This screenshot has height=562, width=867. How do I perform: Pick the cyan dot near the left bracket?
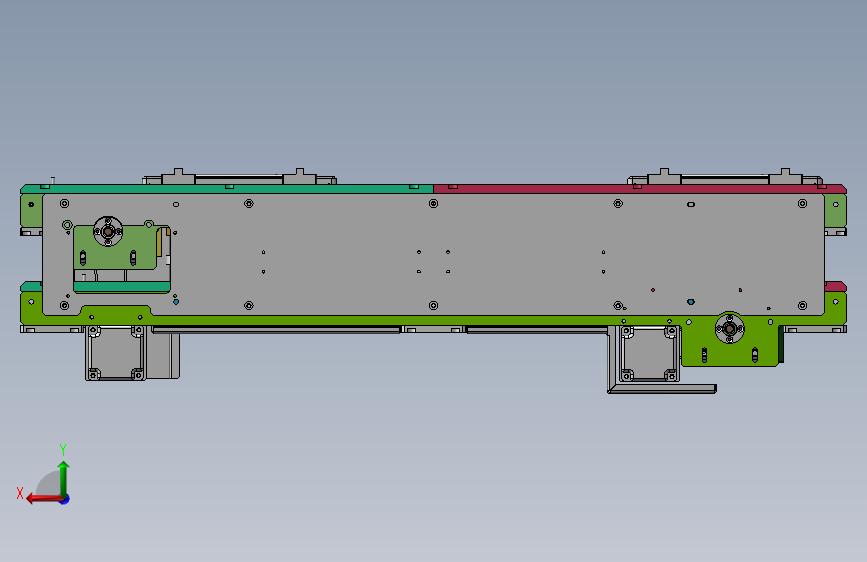[176, 302]
